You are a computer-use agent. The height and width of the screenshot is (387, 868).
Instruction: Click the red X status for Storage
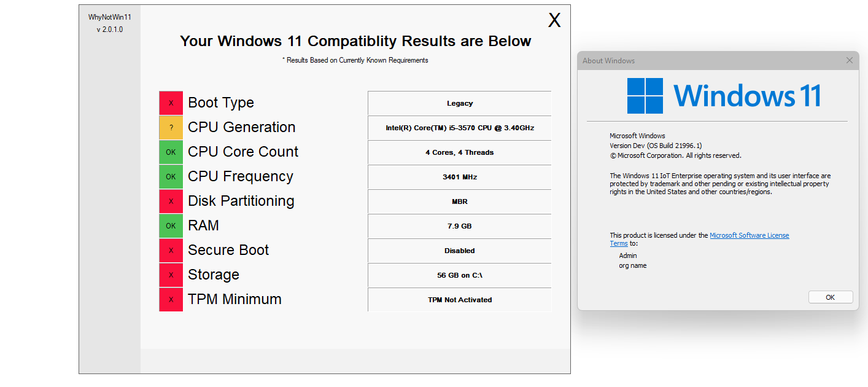point(171,275)
